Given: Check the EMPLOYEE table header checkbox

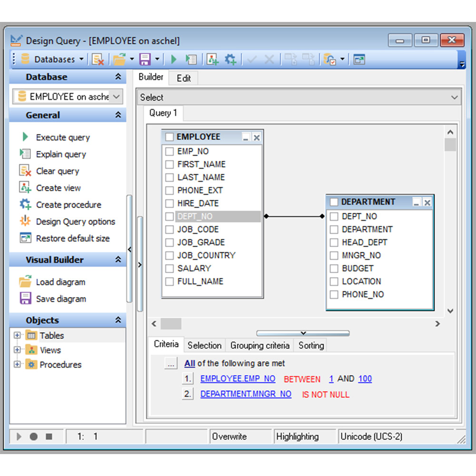Looking at the screenshot, I should 169,137.
